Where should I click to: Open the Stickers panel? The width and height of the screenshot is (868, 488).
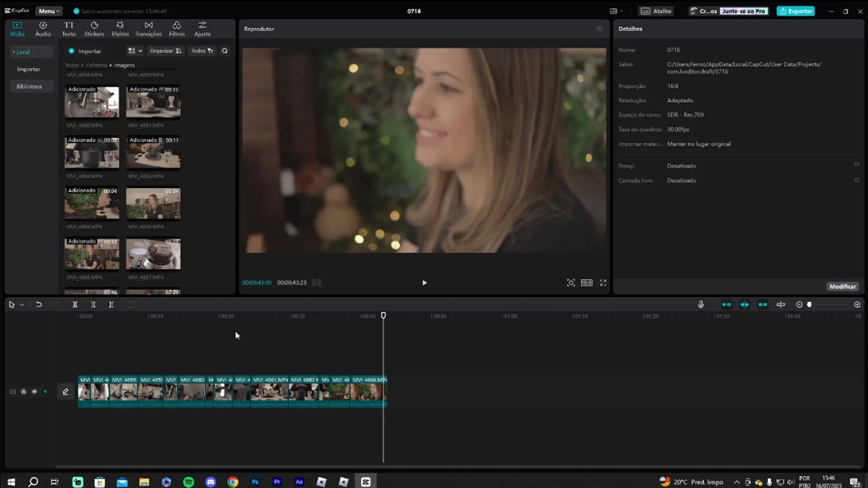coord(94,29)
